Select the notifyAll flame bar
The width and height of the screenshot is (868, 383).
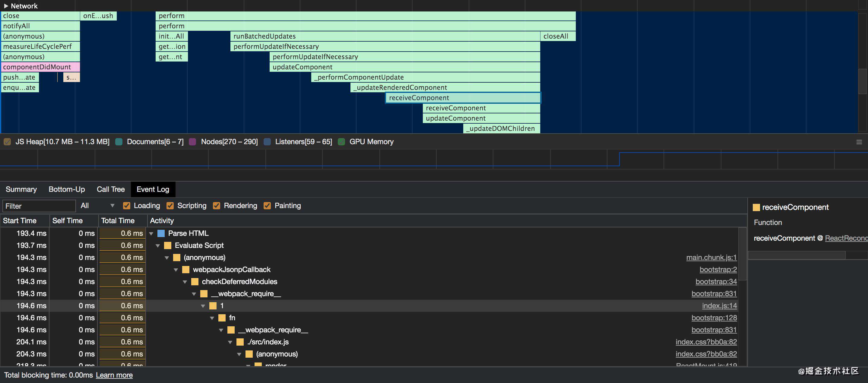(40, 26)
